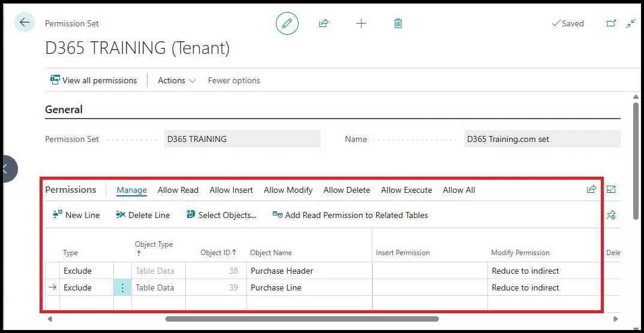Sort by Type column header
This screenshot has height=333, width=644.
pos(70,253)
